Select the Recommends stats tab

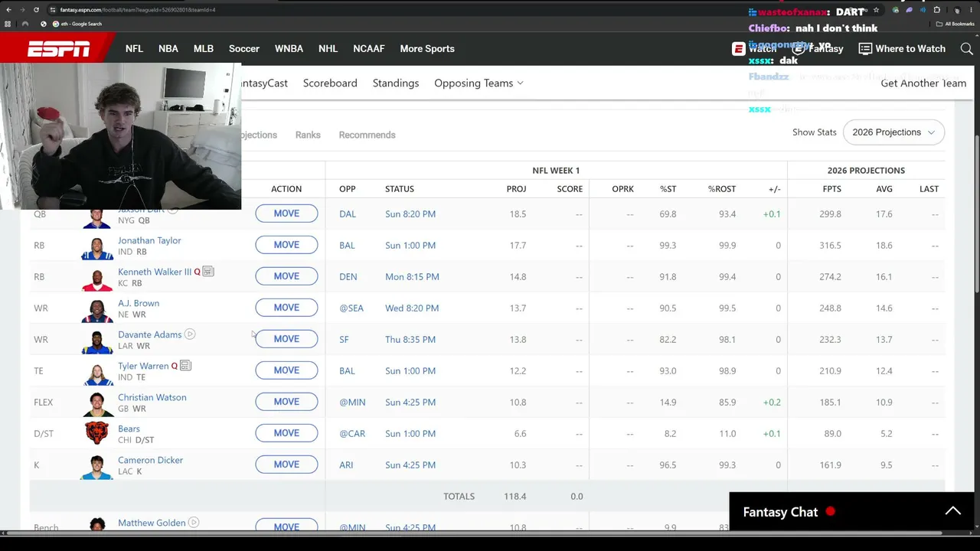click(x=367, y=135)
